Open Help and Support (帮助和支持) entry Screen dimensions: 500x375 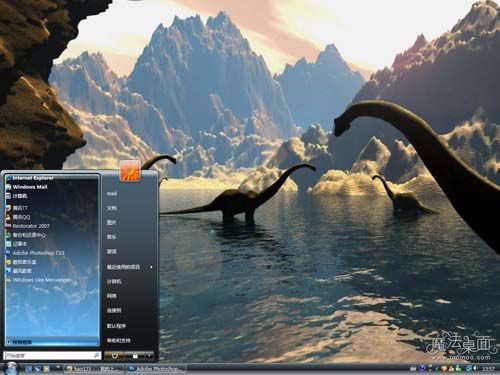(119, 340)
